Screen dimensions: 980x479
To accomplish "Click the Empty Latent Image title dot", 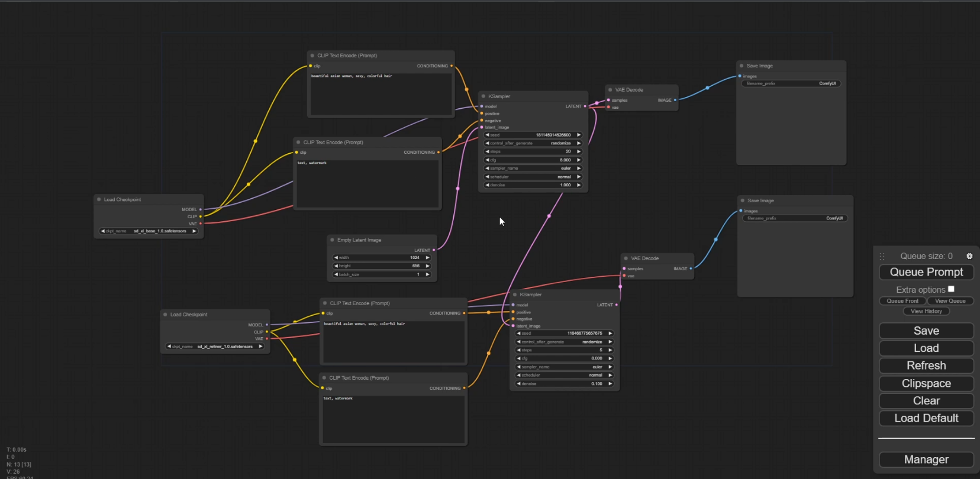I will coord(332,240).
